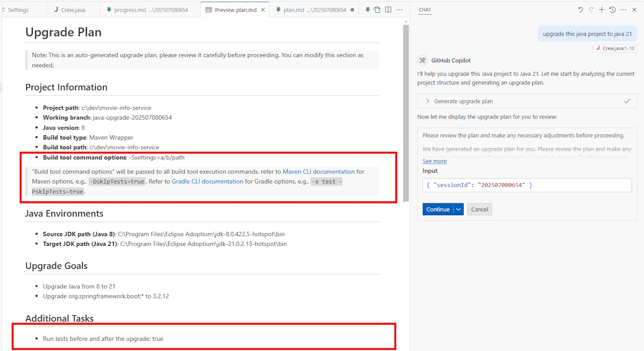Open the Maven CLI documentation link
The height and width of the screenshot is (351, 644).
pyautogui.click(x=318, y=172)
